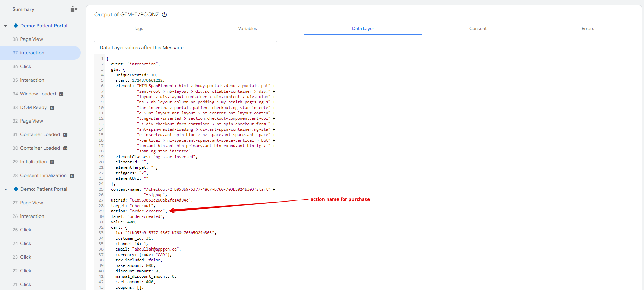Screen dimensions: 644x290
Task: Collapse the second Demo: Patient Portal group
Action: pyautogui.click(x=6, y=189)
